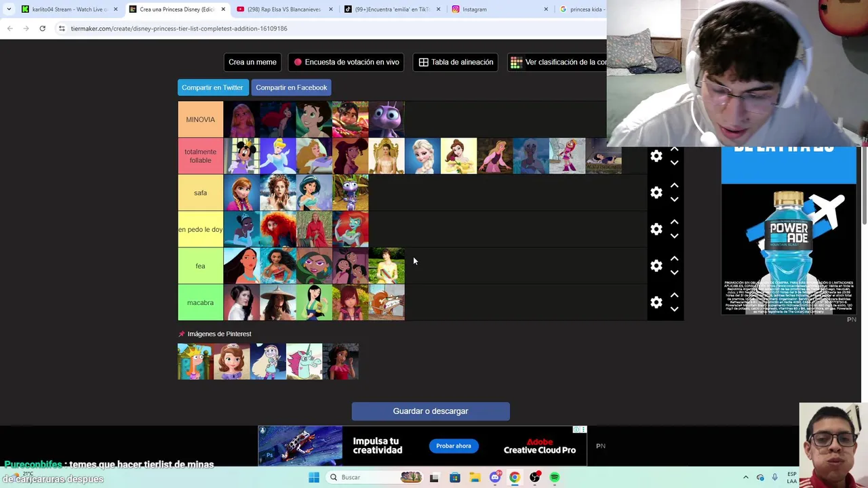Viewport: 868px width, 488px height.
Task: Click 'Probar ahora' in Adobe ad
Action: tap(454, 446)
